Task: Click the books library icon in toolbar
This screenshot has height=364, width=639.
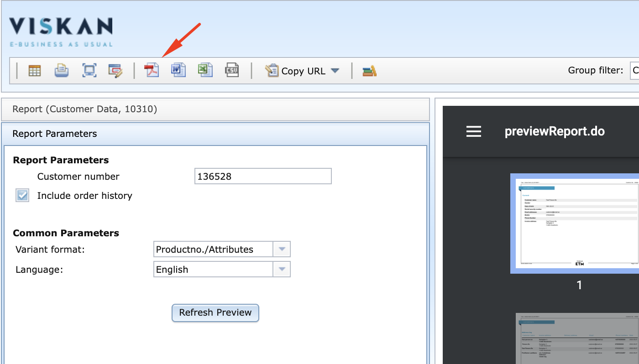Action: 369,71
